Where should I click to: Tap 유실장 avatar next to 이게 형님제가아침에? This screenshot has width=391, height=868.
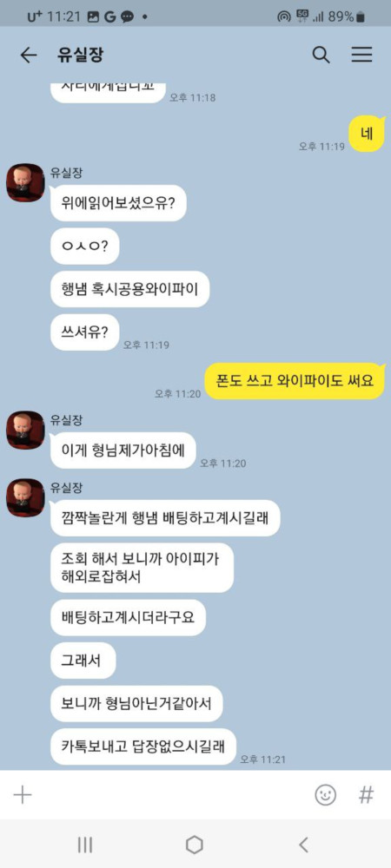25,430
